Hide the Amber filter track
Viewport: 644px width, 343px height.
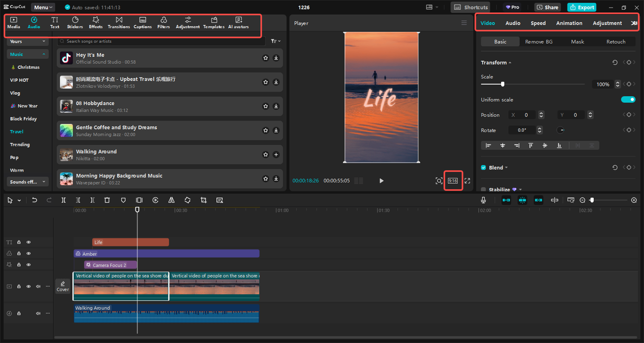click(29, 253)
